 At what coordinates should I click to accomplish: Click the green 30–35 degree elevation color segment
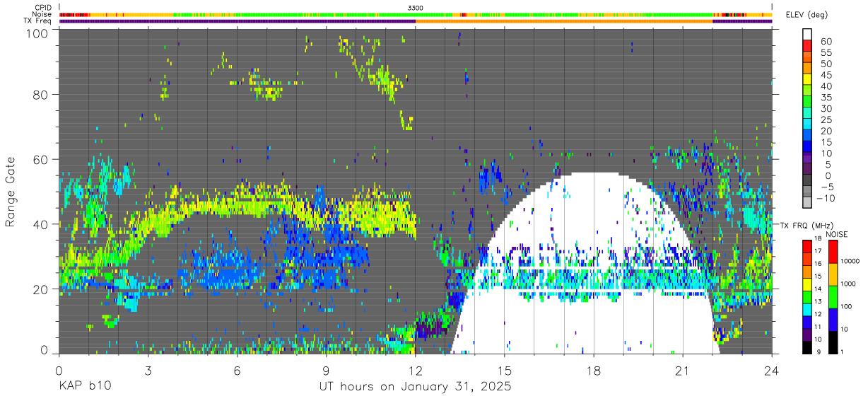807,103
